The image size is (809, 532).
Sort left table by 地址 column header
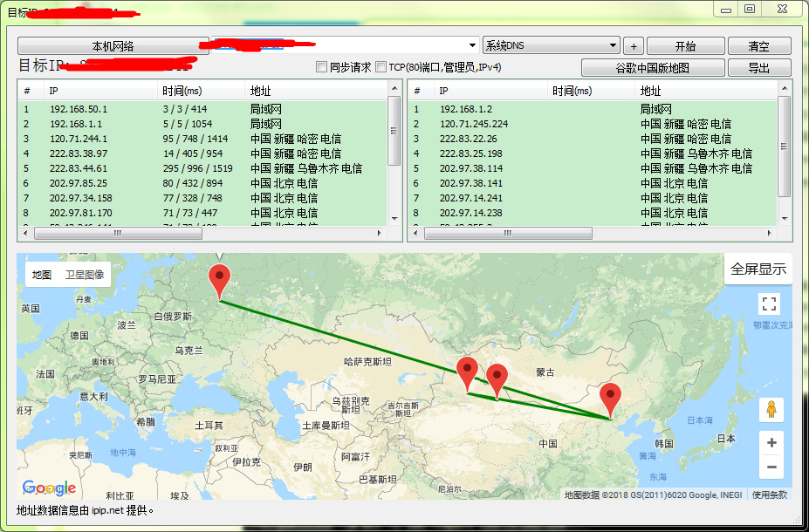pos(316,91)
